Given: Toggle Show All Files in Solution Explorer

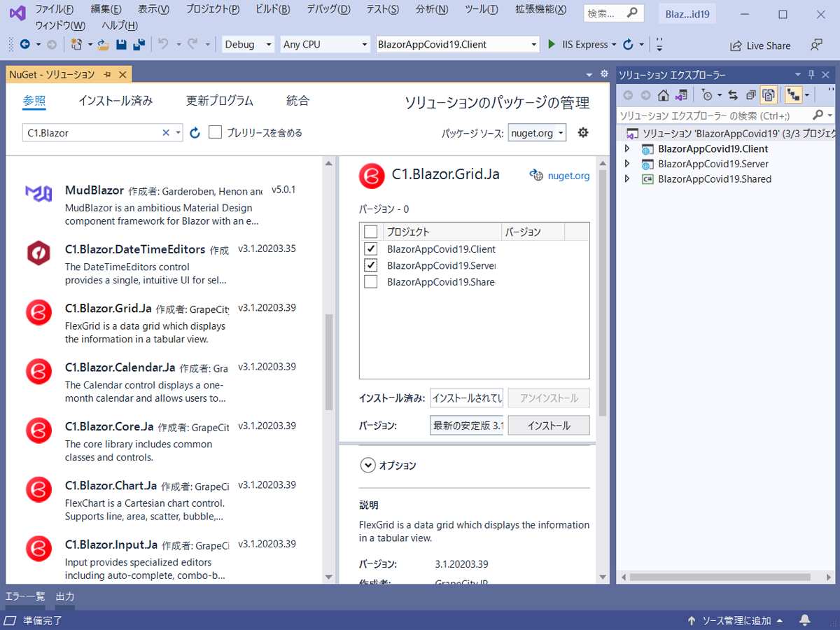Looking at the screenshot, I should click(768, 95).
